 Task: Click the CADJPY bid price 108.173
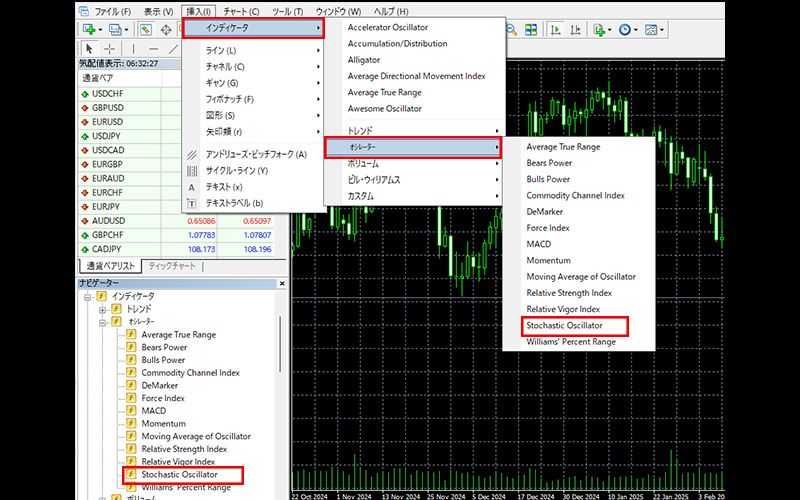(201, 250)
